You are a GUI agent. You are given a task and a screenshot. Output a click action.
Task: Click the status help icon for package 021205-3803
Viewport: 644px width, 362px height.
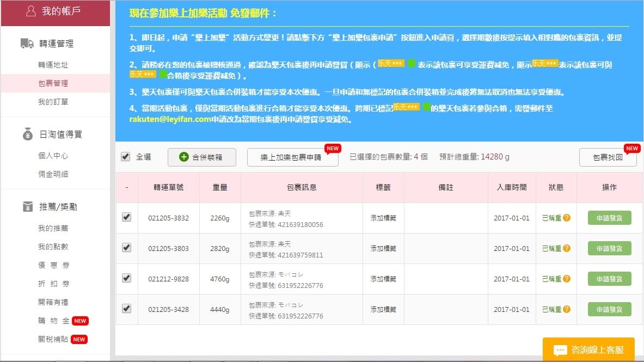[x=567, y=249]
